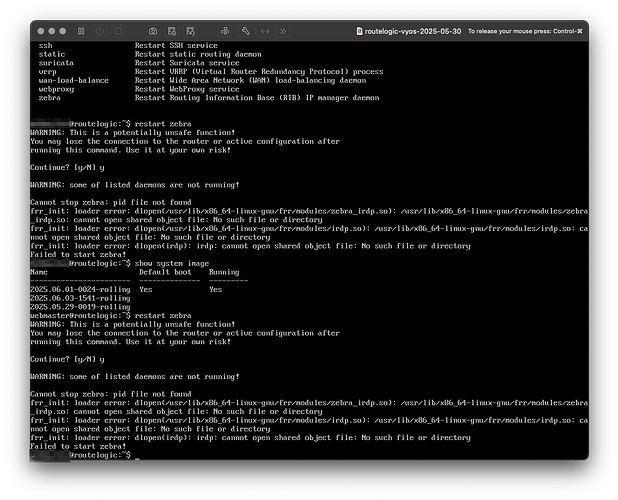Click the 'vrrp' entry in the restart list
The width and height of the screenshot is (618, 500).
click(48, 72)
